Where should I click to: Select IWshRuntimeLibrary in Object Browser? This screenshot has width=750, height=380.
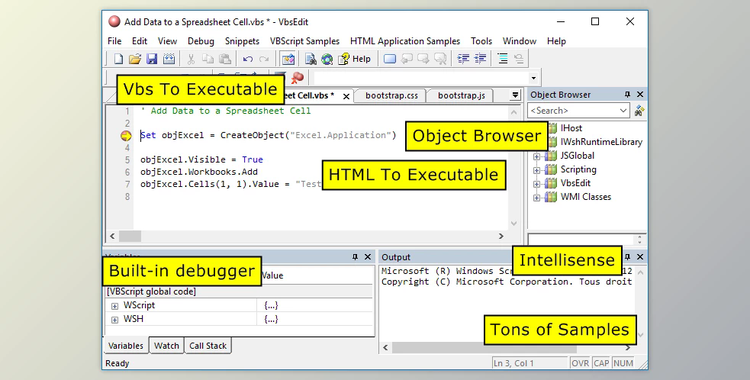[x=601, y=142]
